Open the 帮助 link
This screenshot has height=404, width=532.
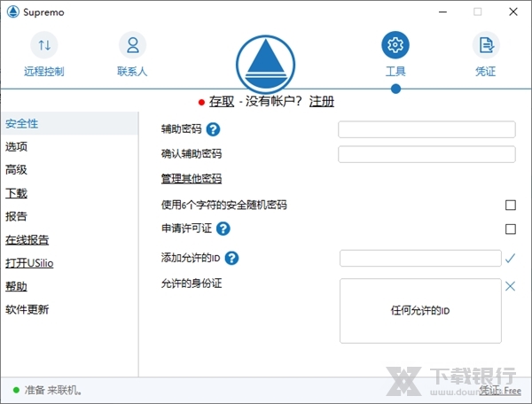(x=16, y=286)
